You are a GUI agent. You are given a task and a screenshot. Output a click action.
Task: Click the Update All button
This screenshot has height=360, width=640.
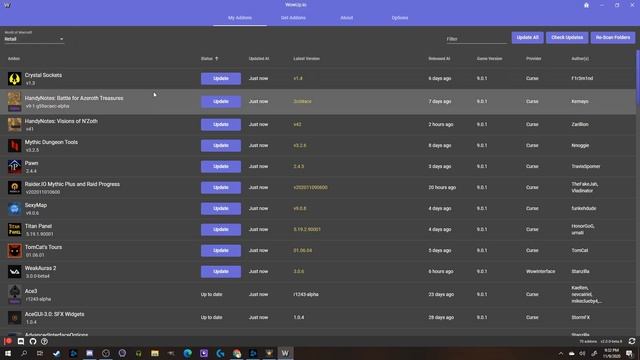(527, 38)
